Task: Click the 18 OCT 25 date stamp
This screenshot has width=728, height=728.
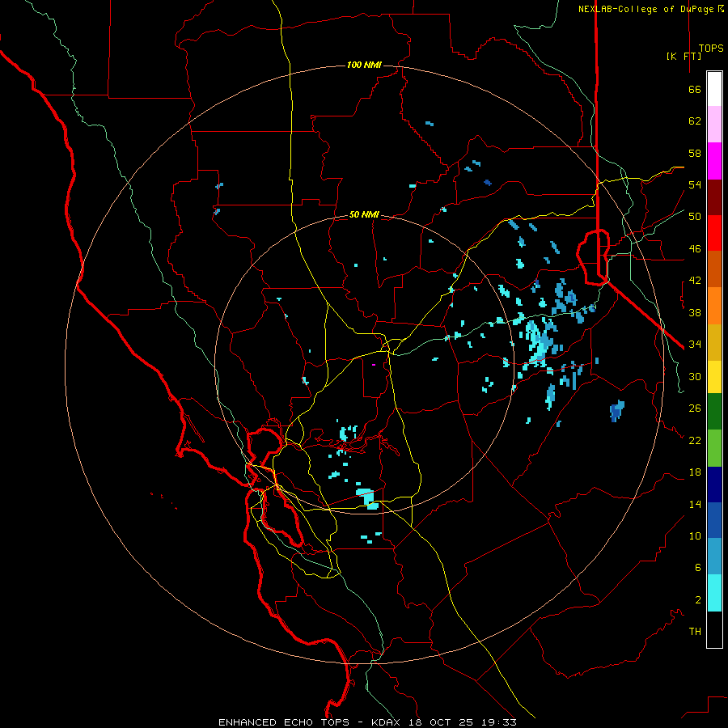Action: point(441,722)
